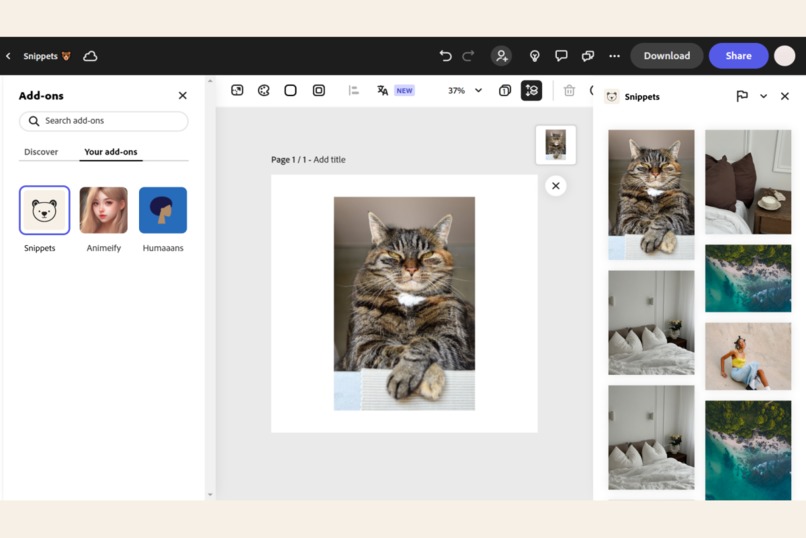Click the Add title page label
Viewport: 806px width, 538px height.
tap(329, 160)
